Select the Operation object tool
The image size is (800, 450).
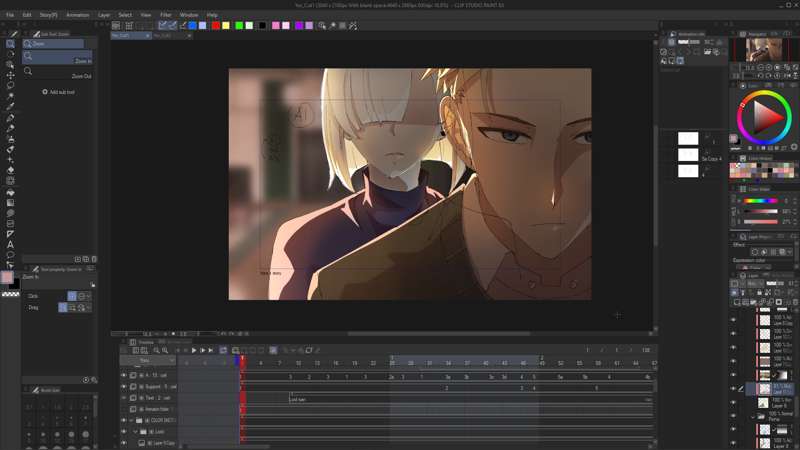pos(10,65)
